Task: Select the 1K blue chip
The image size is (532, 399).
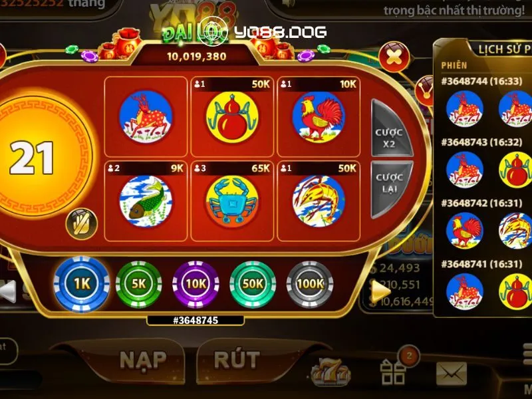Action: tap(82, 284)
